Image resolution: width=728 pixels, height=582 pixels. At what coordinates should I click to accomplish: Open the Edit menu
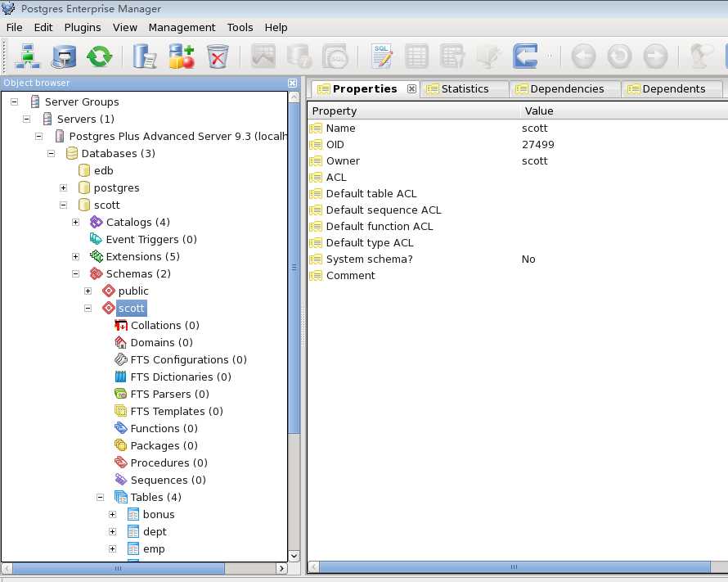click(x=43, y=27)
